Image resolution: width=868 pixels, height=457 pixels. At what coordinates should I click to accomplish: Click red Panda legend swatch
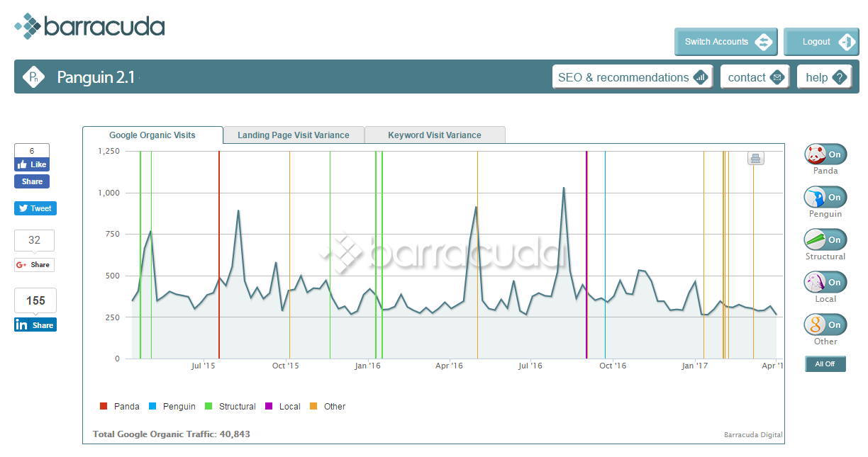pyautogui.click(x=104, y=406)
